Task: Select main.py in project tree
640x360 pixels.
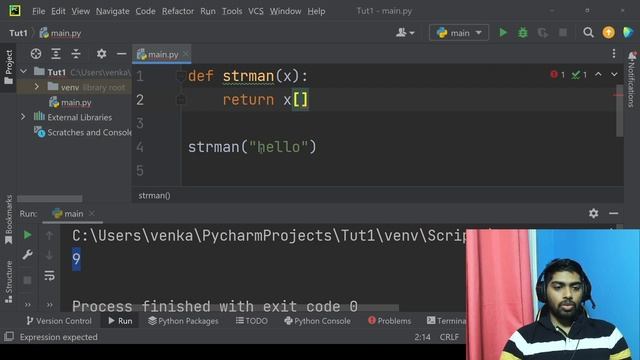Action: click(70, 102)
